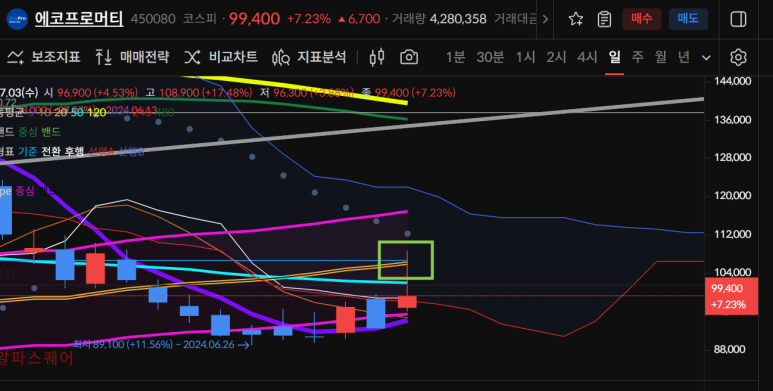The image size is (773, 391).
Task: Click the current price 99,400 in header
Action: (254, 19)
